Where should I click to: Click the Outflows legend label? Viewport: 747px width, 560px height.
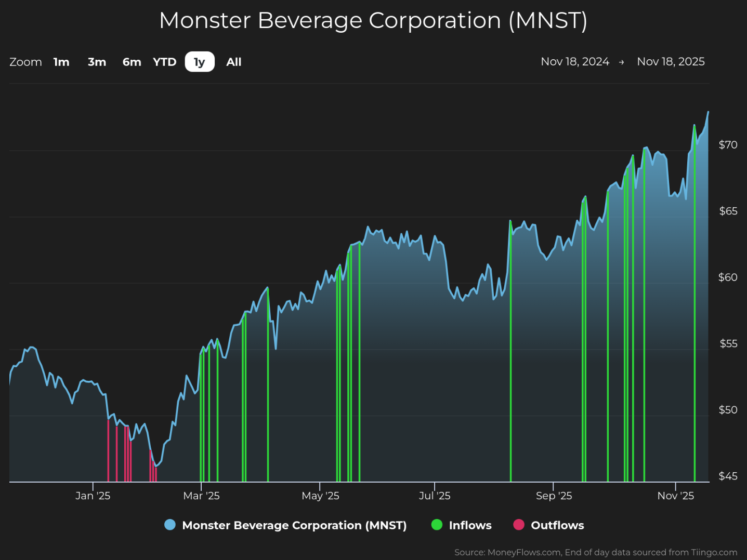click(x=557, y=525)
